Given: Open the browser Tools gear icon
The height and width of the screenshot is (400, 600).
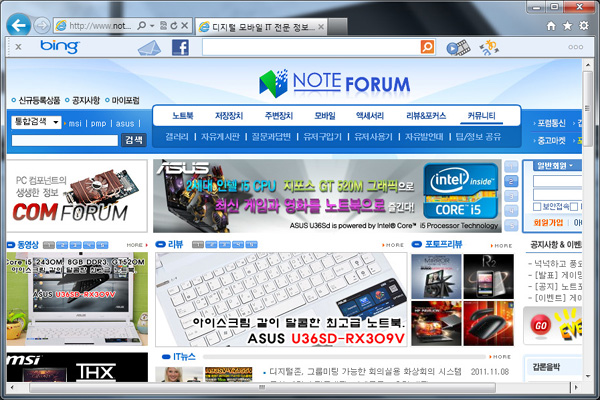Looking at the screenshot, I should point(584,26).
